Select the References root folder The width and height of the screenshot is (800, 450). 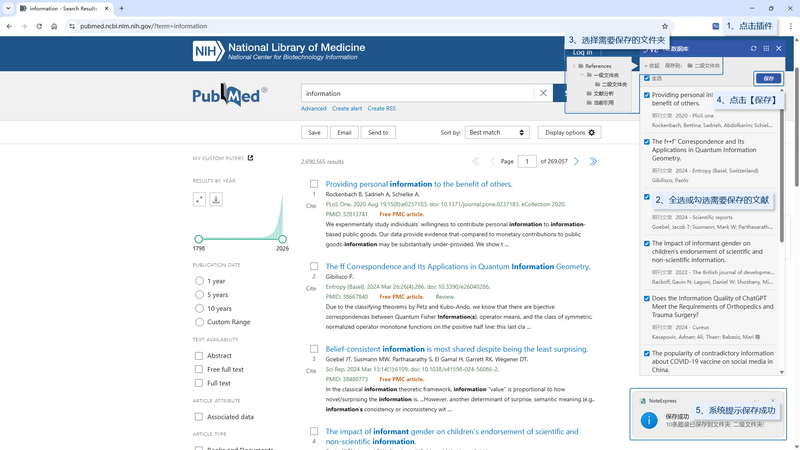[594, 66]
